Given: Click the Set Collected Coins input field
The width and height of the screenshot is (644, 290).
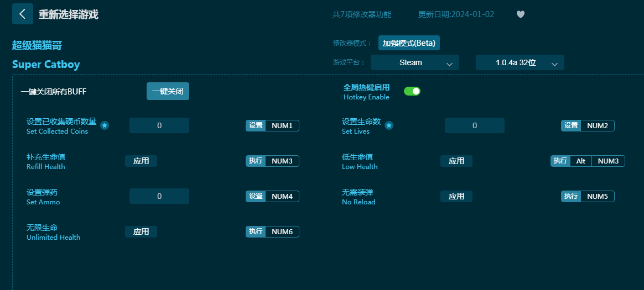Looking at the screenshot, I should click(x=159, y=126).
